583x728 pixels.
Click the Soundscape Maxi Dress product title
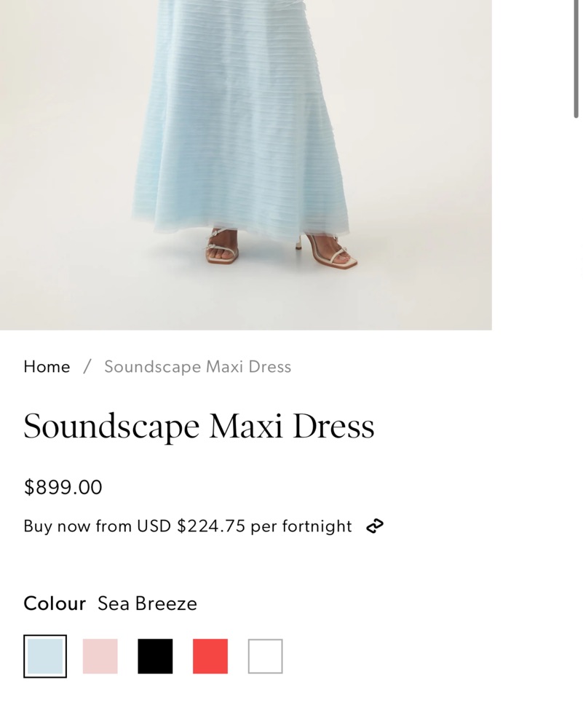click(199, 427)
